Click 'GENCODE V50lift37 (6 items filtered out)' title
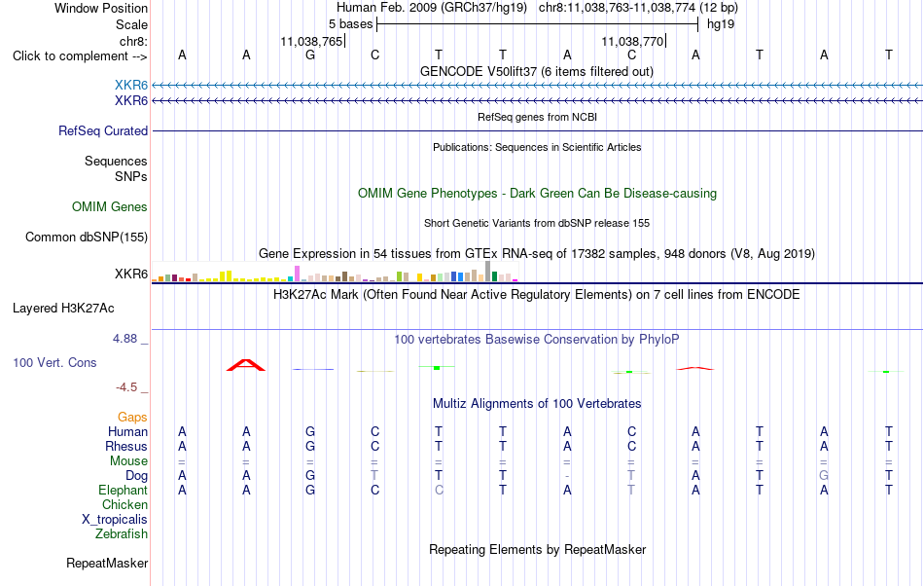Screen dimensions: 924x586 tap(537, 71)
